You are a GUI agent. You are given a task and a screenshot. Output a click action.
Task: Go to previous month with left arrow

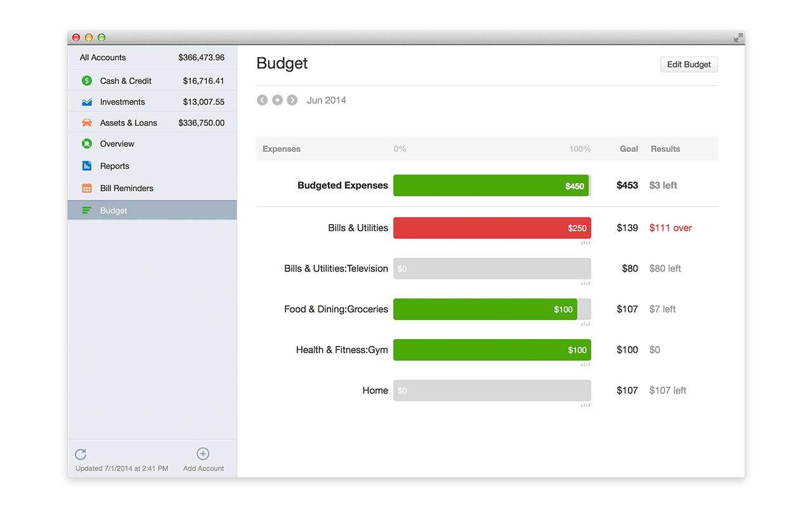click(x=262, y=100)
